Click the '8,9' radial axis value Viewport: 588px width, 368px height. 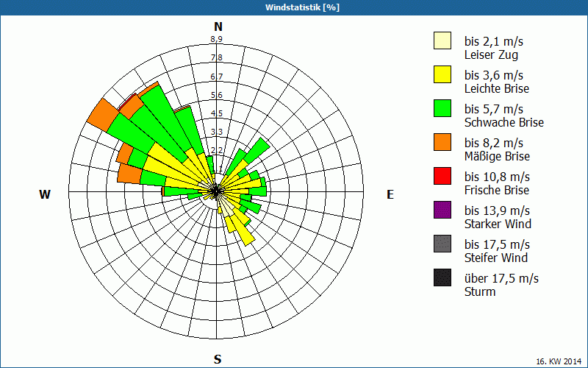216,39
